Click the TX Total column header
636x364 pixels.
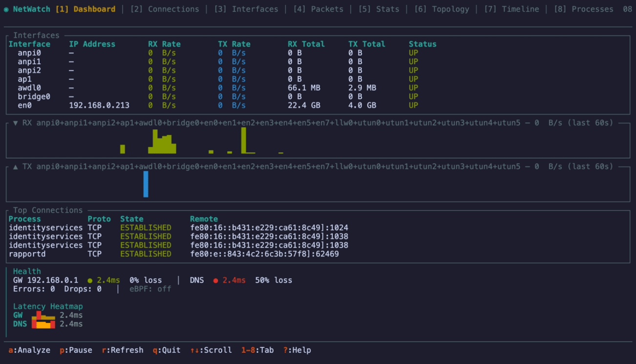[367, 44]
